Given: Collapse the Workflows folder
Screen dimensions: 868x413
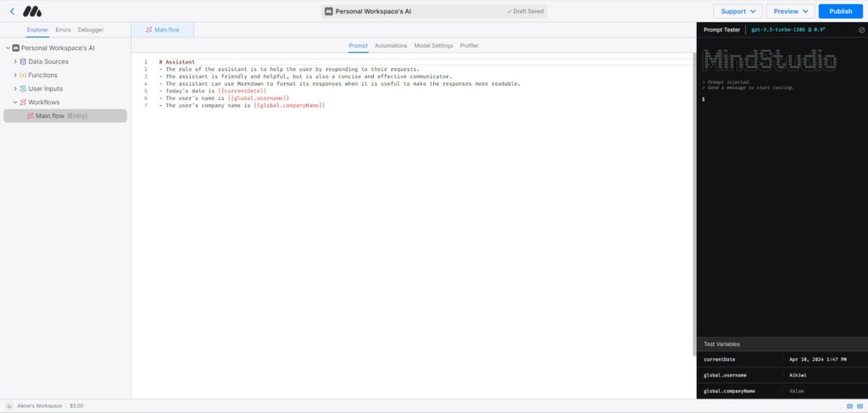Looking at the screenshot, I should click(15, 102).
